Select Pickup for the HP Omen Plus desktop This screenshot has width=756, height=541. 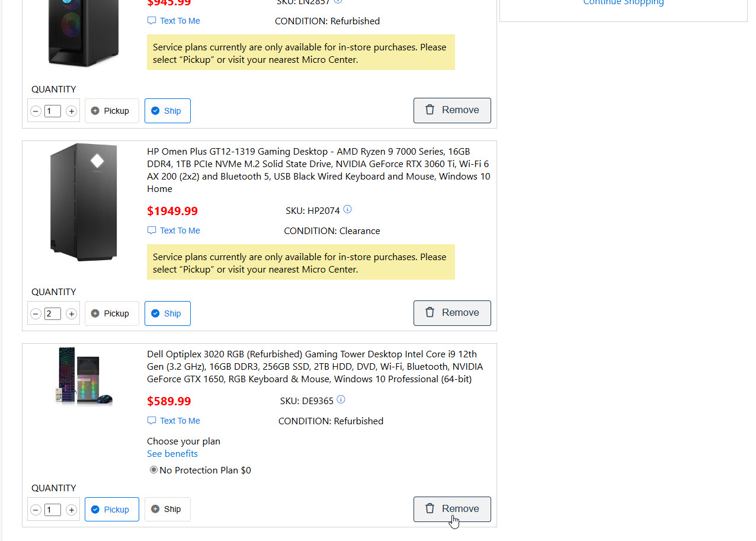click(x=112, y=313)
